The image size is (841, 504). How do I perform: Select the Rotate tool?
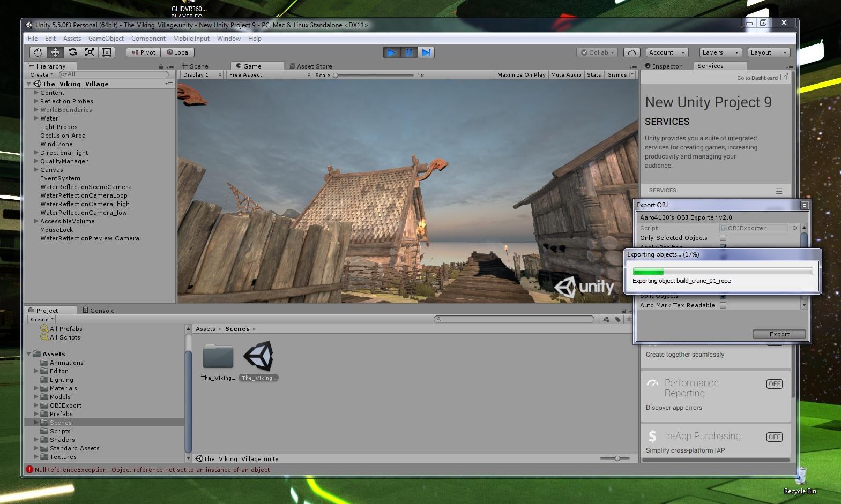(x=72, y=52)
